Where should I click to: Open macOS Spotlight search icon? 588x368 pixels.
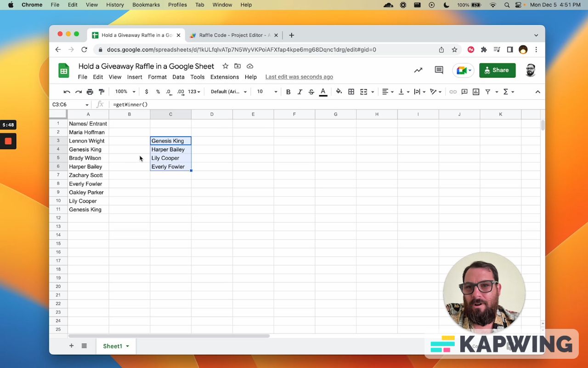point(507,5)
